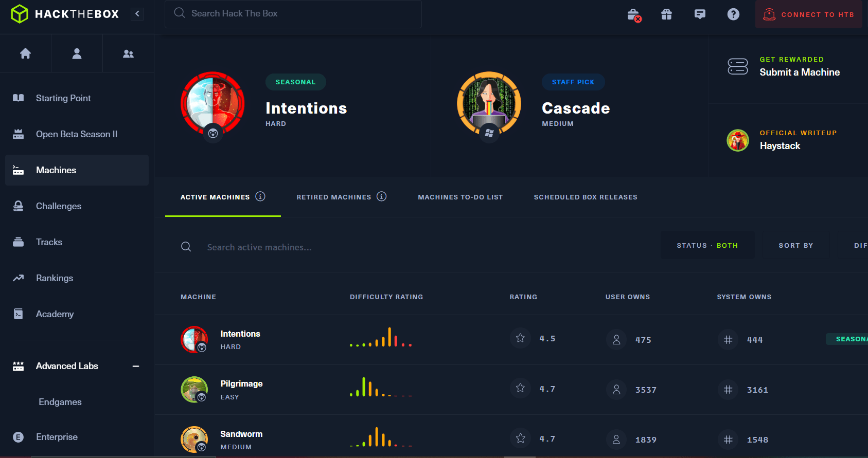
Task: Click the Pilgrimage difficulty rating chart
Action: (381, 387)
